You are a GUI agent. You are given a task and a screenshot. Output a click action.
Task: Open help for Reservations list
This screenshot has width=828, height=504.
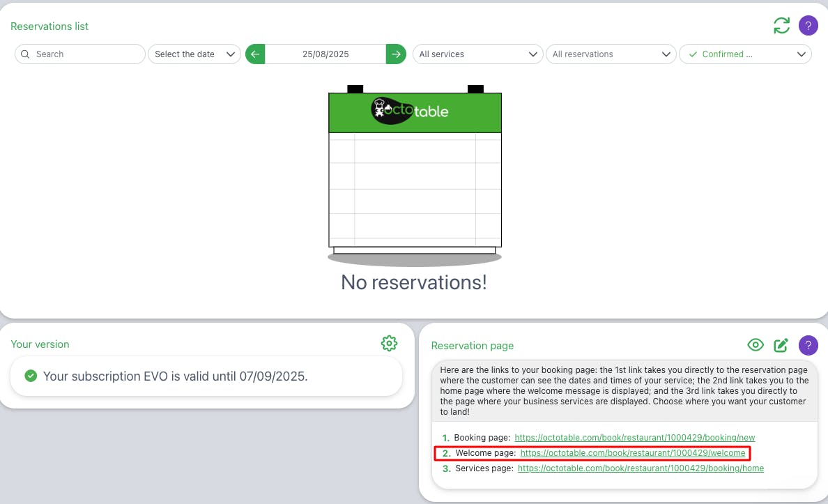(808, 25)
